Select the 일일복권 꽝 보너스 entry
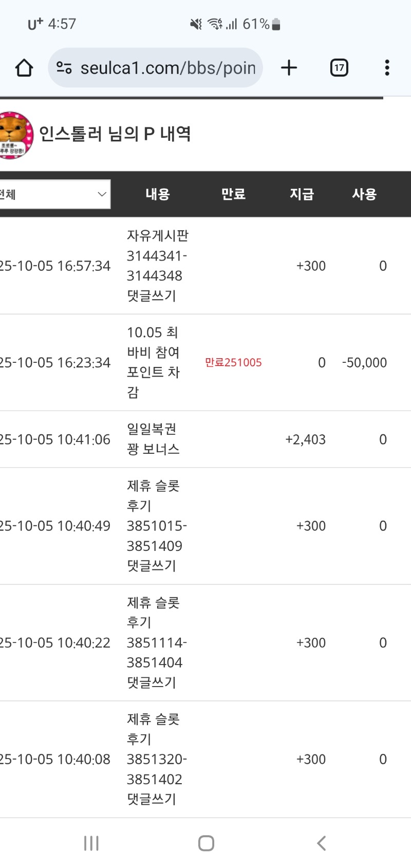The width and height of the screenshot is (411, 868). click(x=153, y=439)
